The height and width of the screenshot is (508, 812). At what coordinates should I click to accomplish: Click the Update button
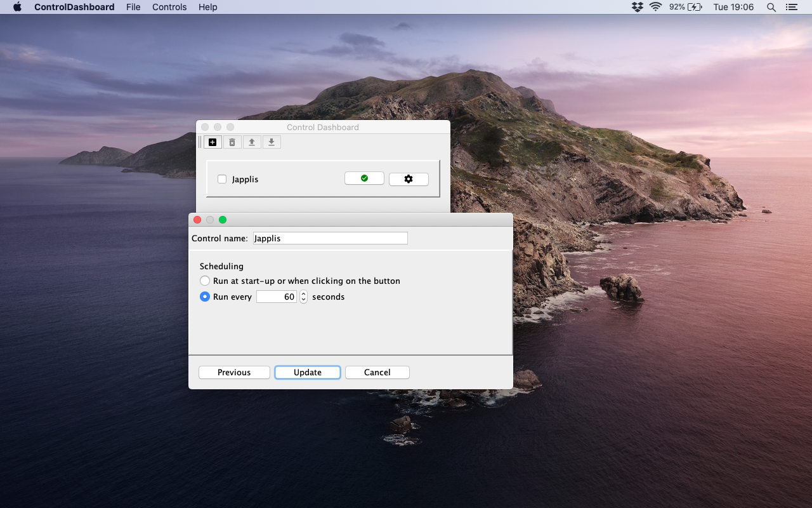point(308,372)
